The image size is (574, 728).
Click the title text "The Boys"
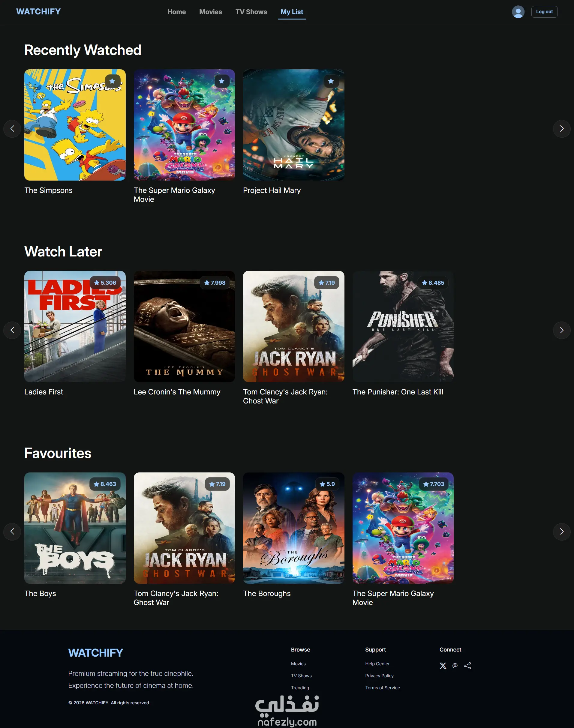(x=40, y=594)
